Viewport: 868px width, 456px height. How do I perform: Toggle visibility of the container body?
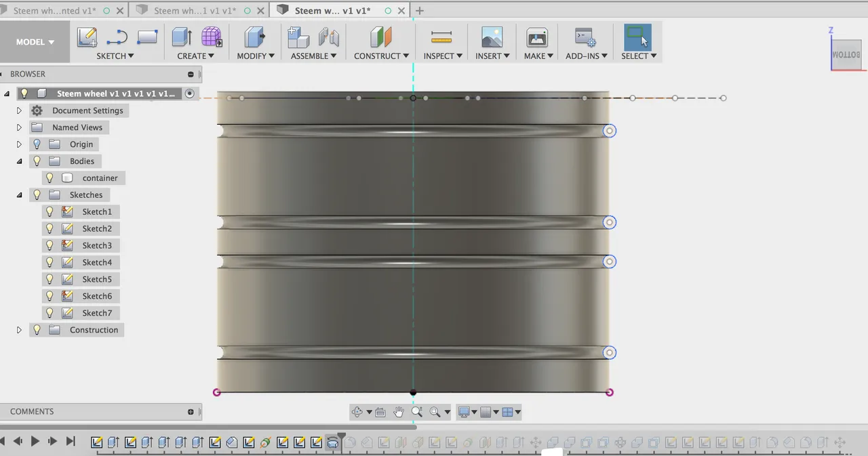pos(50,178)
